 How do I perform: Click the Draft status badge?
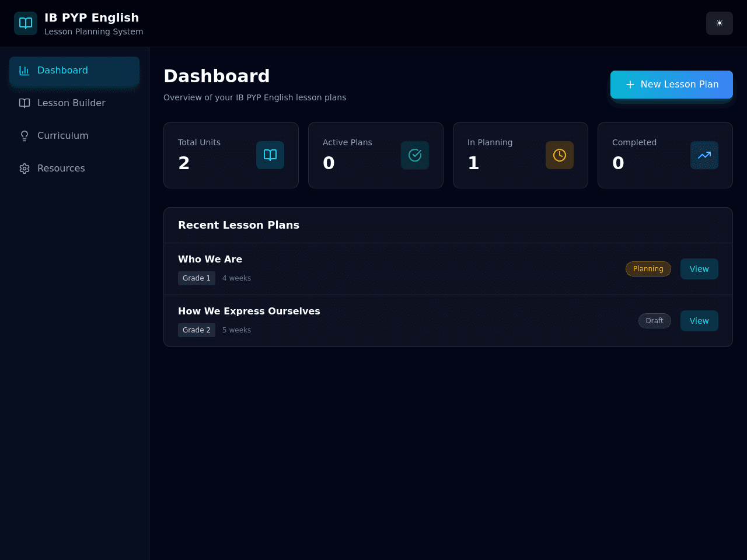[x=655, y=321]
